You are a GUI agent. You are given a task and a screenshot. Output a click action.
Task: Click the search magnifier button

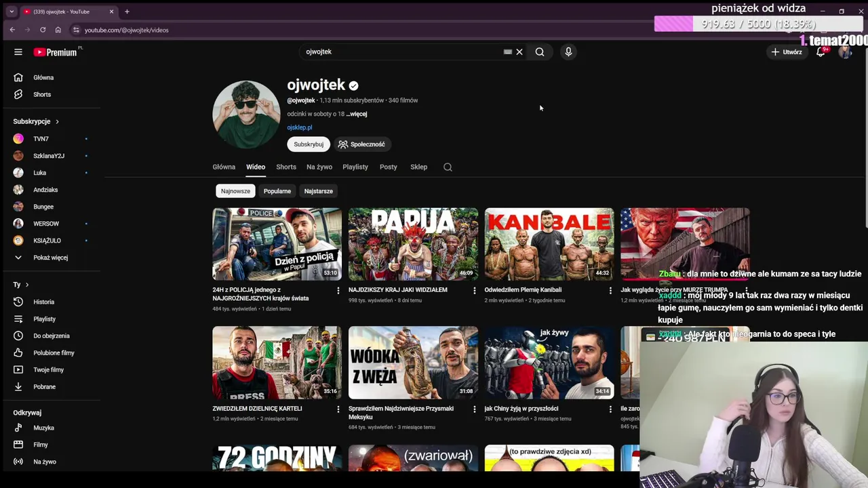(540, 52)
